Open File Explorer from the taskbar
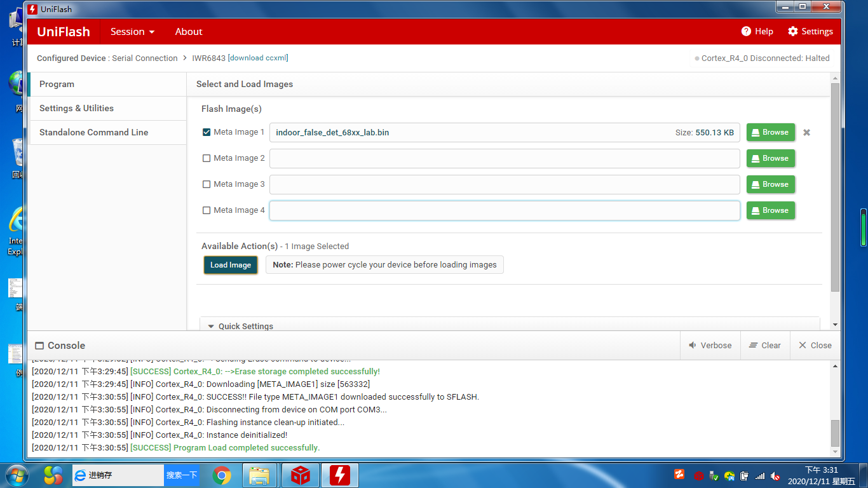This screenshot has width=868, height=488. tap(259, 475)
